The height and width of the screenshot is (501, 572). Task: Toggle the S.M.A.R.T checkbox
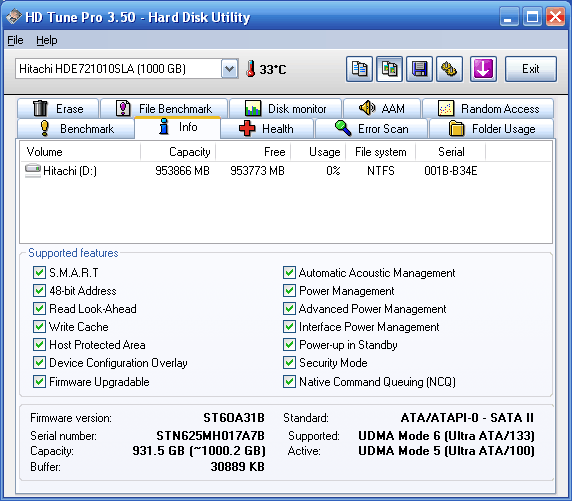tap(39, 273)
